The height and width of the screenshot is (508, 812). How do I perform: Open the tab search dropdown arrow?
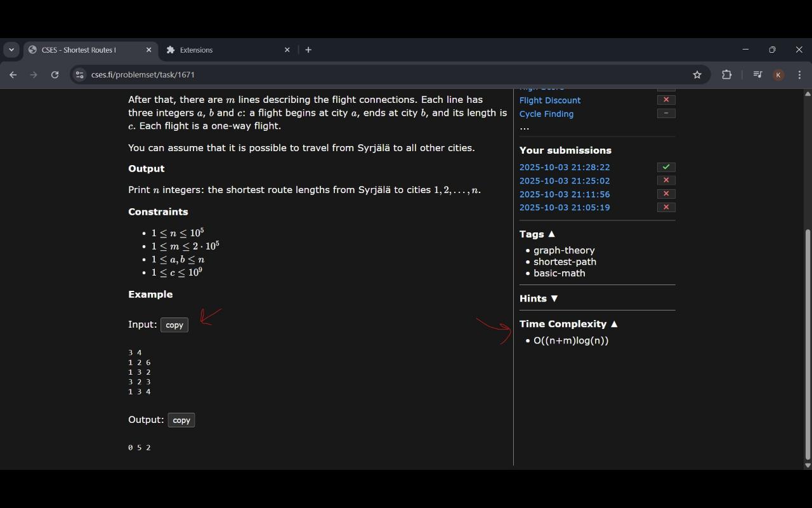pyautogui.click(x=11, y=50)
